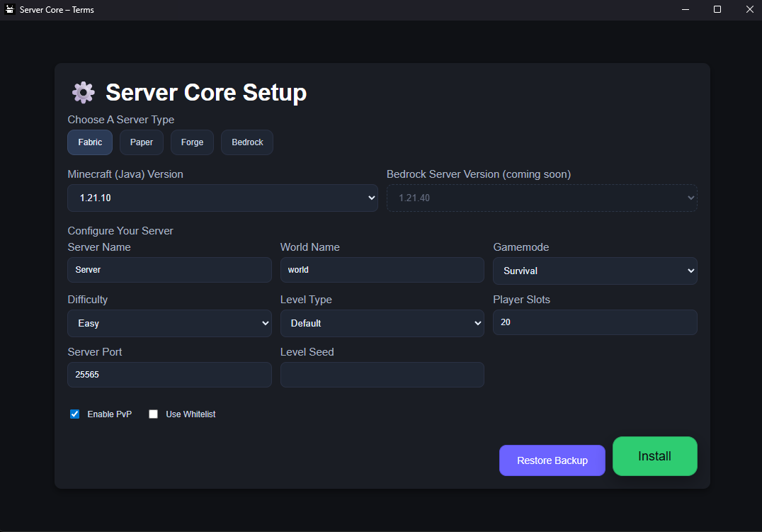
Task: Choose the Paper server type
Action: click(142, 142)
